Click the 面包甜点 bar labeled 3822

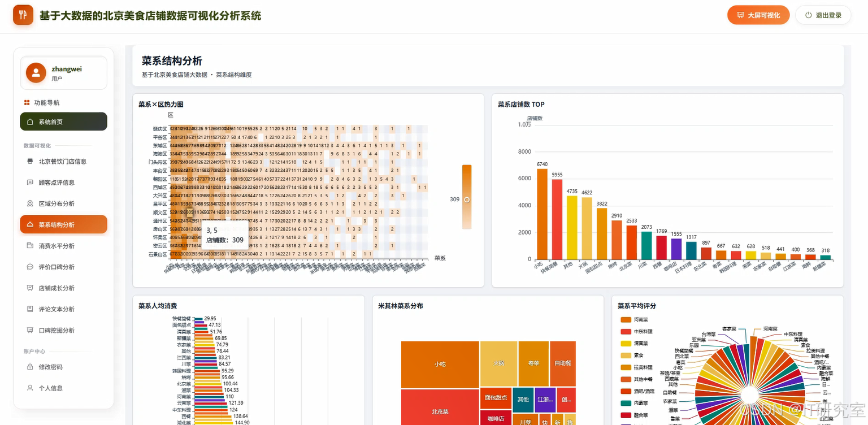click(x=602, y=234)
